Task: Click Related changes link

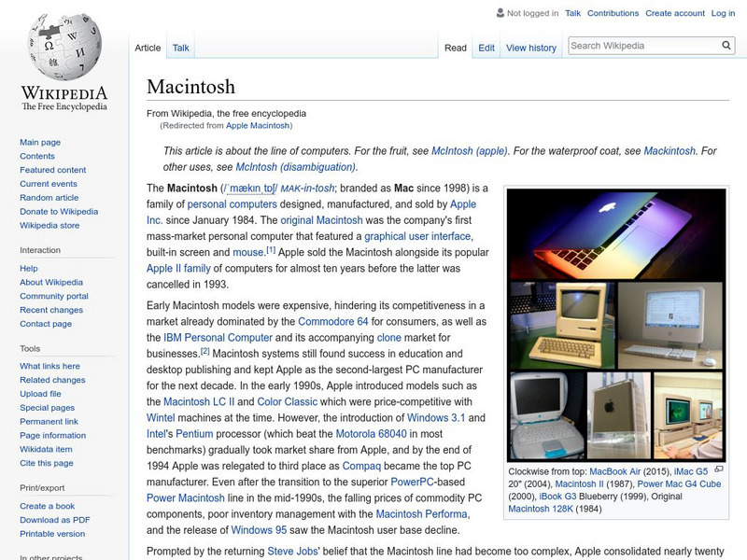Action: click(x=52, y=380)
